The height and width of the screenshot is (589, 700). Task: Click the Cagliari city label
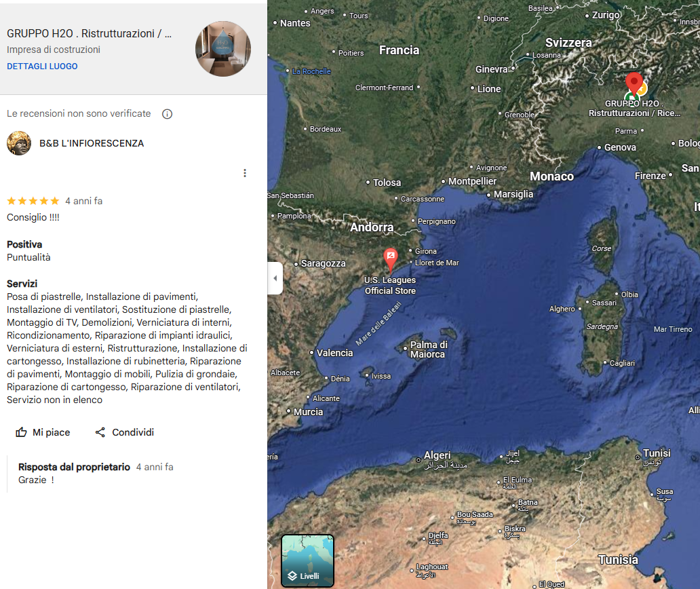pyautogui.click(x=622, y=363)
